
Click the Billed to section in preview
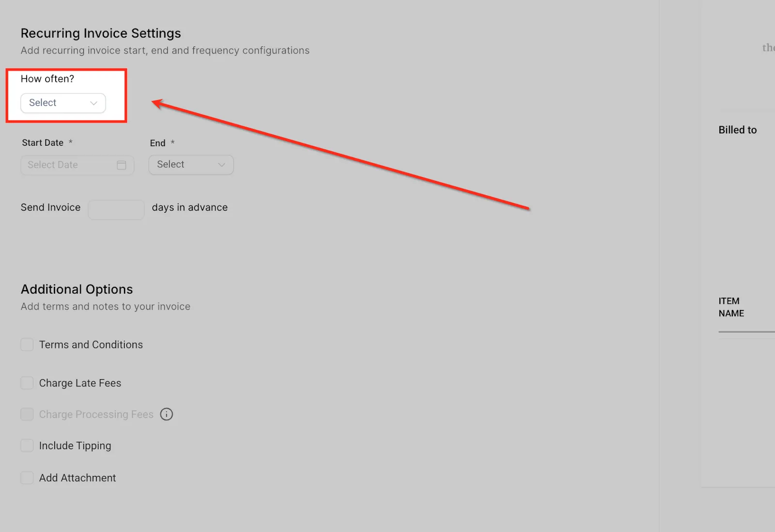pyautogui.click(x=737, y=130)
